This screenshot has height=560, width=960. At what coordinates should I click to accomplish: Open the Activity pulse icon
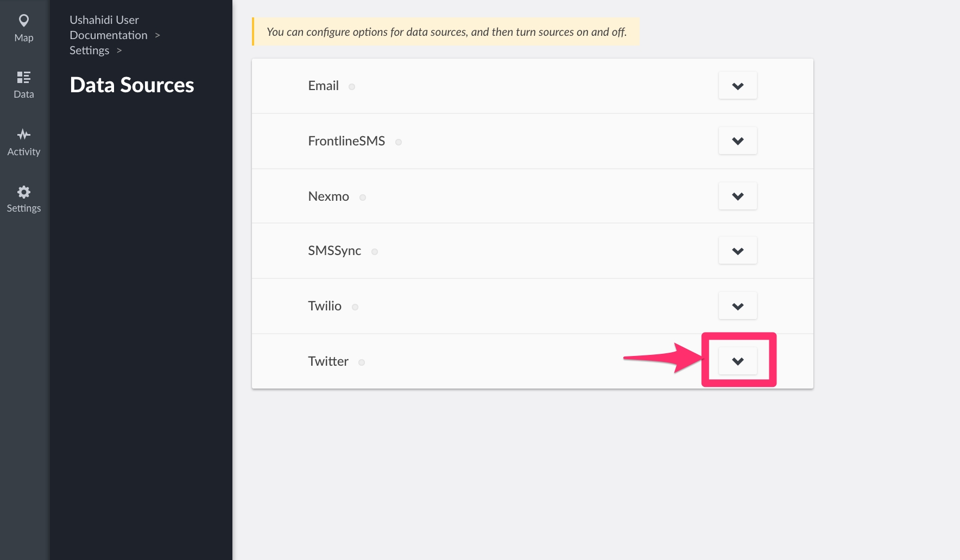pyautogui.click(x=24, y=135)
